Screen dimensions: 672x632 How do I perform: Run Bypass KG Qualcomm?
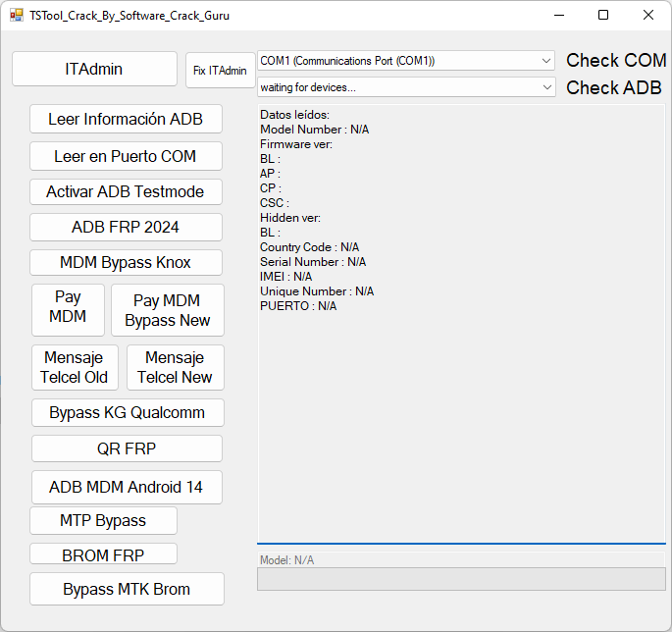click(128, 412)
